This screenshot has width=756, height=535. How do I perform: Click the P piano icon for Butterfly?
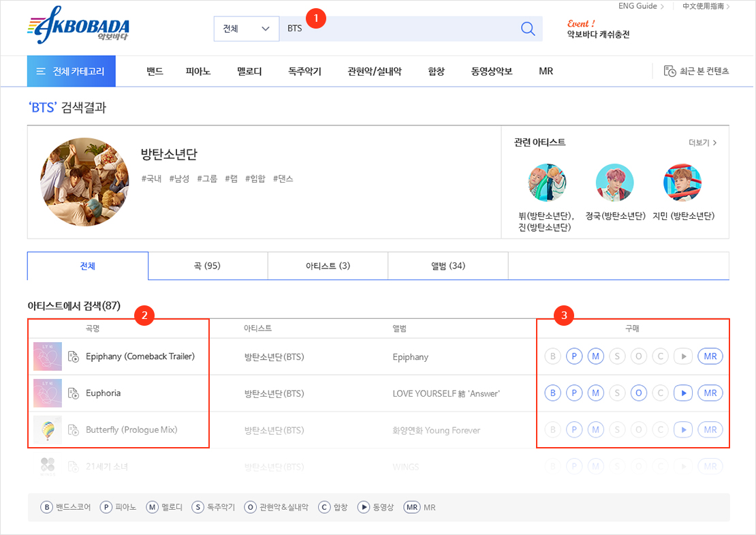click(x=573, y=430)
